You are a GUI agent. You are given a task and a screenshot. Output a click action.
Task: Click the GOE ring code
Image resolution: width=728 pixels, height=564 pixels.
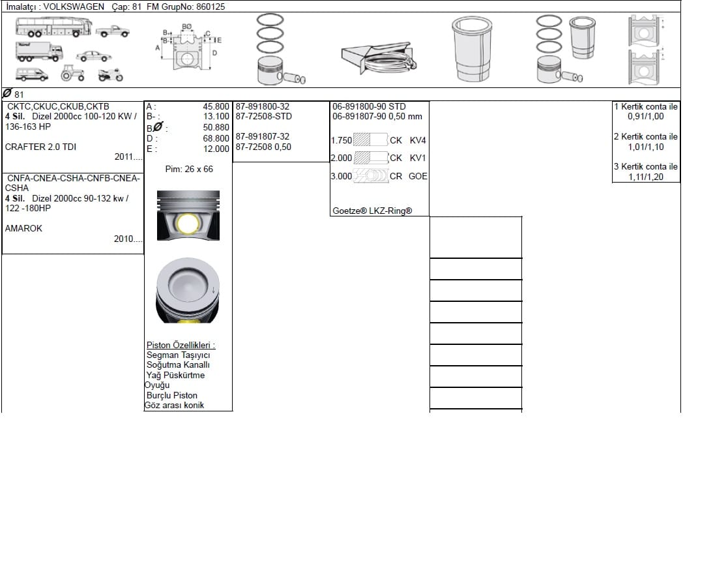pos(418,176)
